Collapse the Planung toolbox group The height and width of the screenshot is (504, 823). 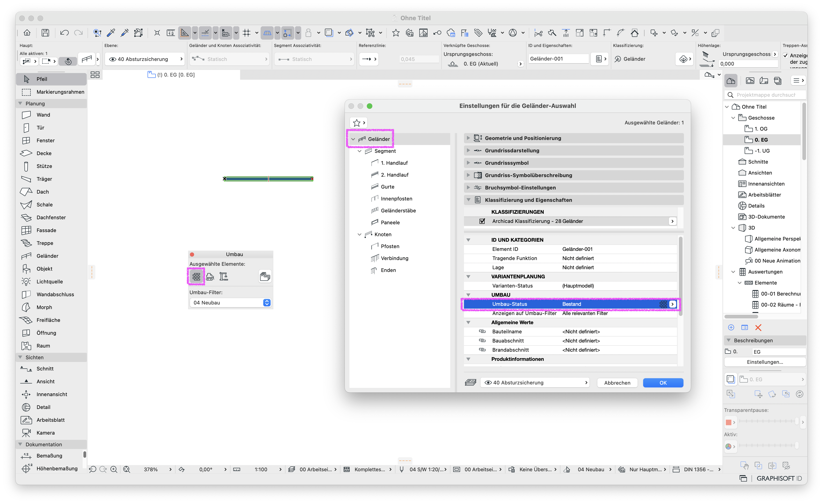point(20,104)
